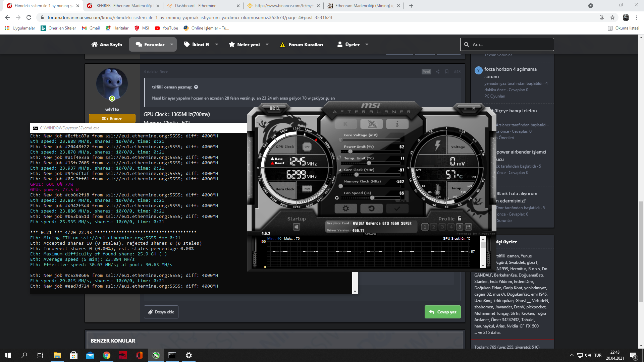Reset Afterburner values with circular arrow
This screenshot has width=644, height=362.
[x=371, y=208]
